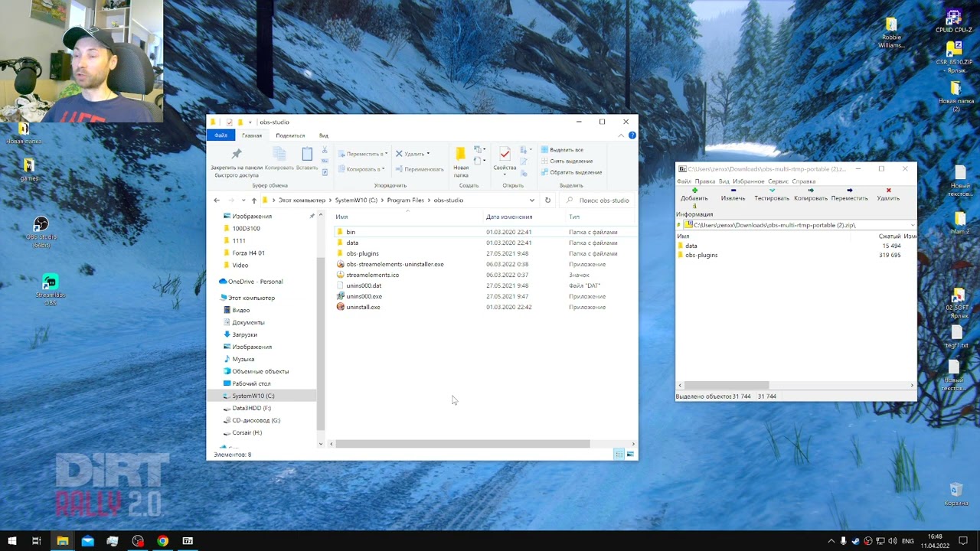Click the 7-Zip Test checkmark icon
980x551 pixels.
(x=772, y=191)
